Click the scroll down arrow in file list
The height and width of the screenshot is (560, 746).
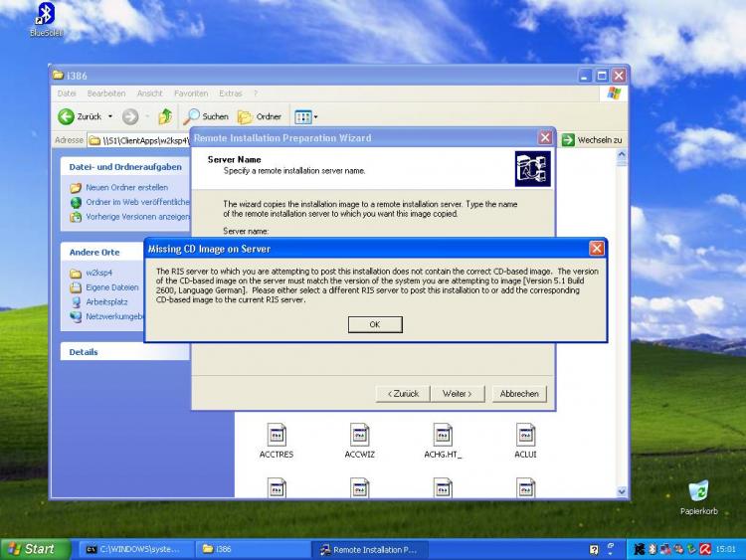(622, 491)
